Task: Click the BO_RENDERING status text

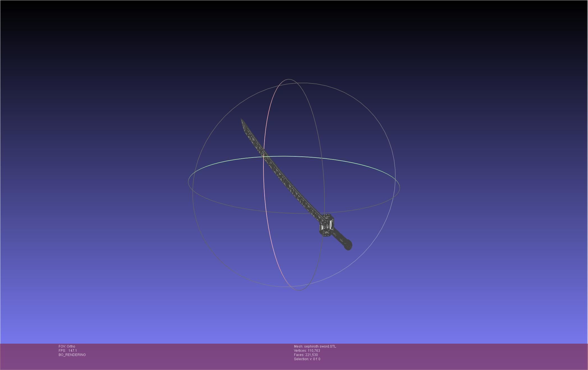Action: (x=72, y=355)
